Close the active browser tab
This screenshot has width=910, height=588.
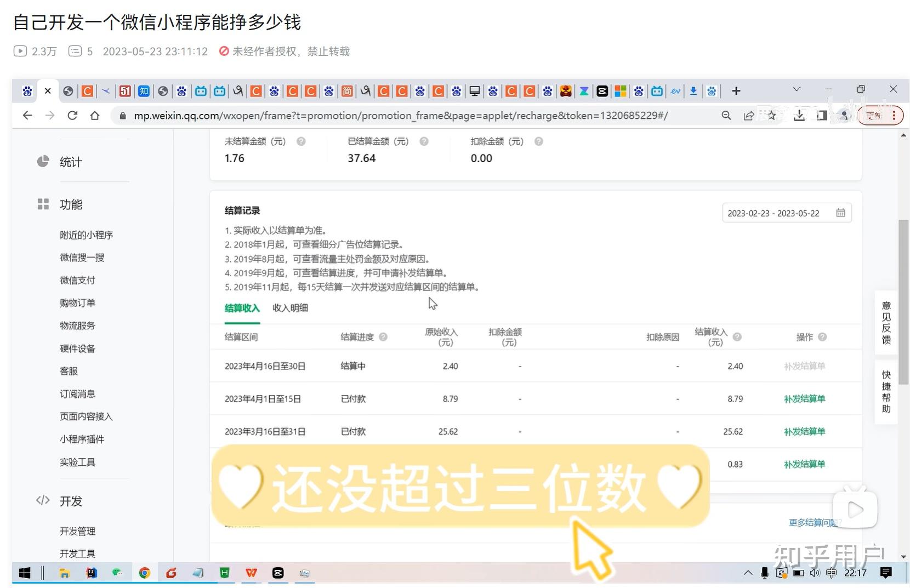48,91
